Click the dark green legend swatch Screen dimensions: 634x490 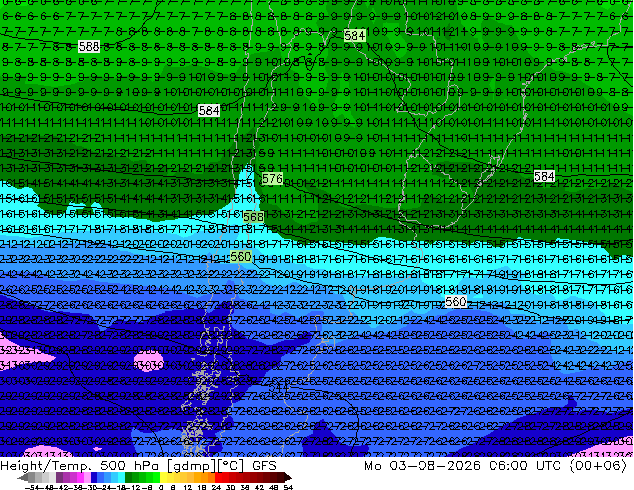pos(128,478)
